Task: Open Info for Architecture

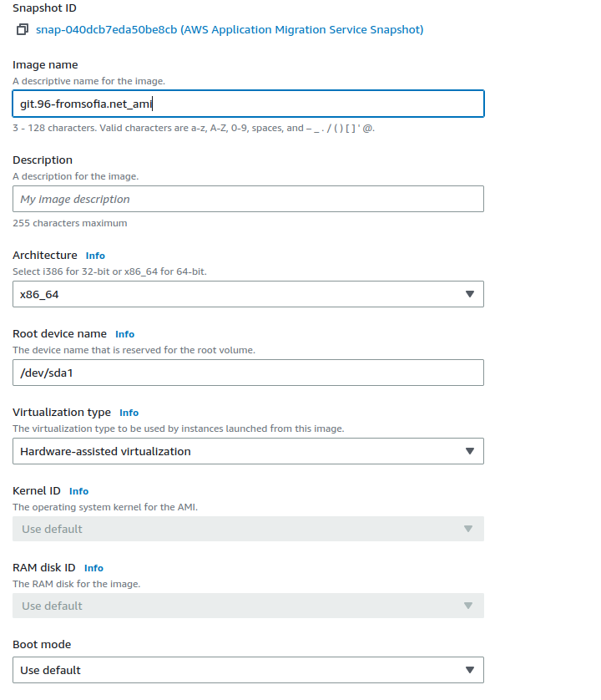Action: (95, 256)
